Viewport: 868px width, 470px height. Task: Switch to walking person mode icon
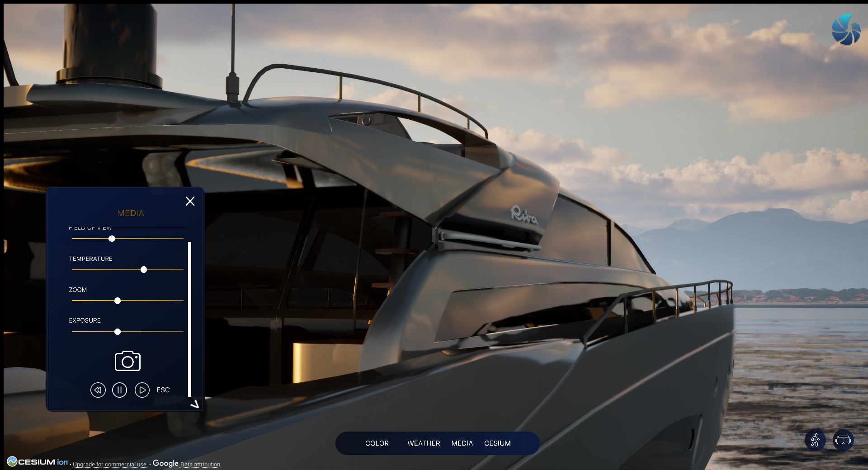[x=815, y=440]
